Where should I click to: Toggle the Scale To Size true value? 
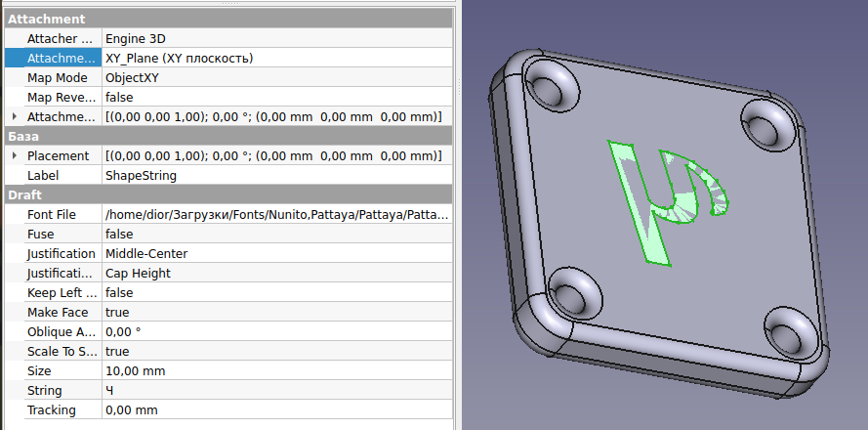point(276,351)
